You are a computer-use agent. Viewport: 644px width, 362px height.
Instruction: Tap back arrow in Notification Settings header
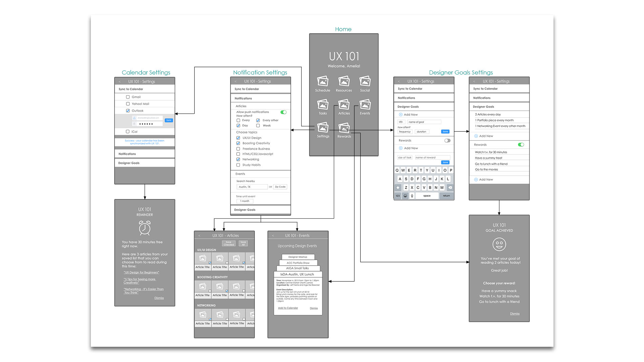pyautogui.click(x=236, y=81)
